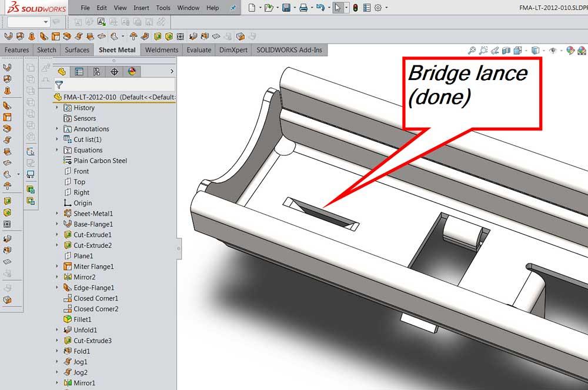
Task: Open the ConfigurationManager tab icon
Action: pos(96,72)
